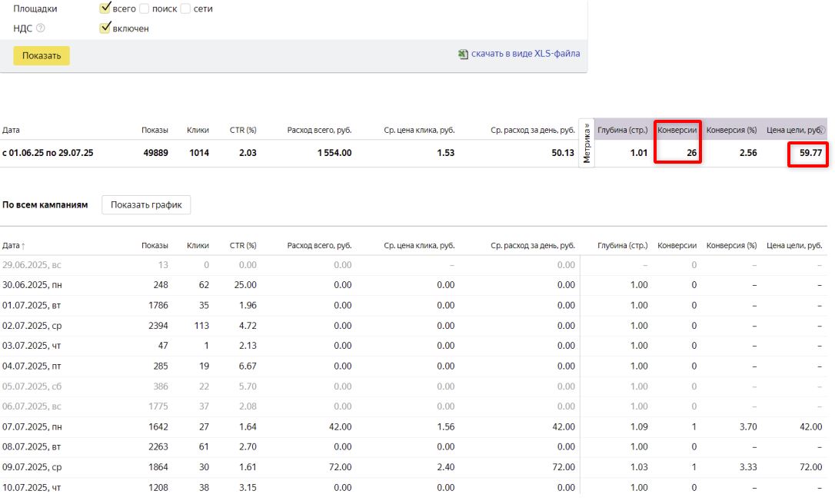
Task: Click the sort arrow next to Дата header
Action: click(x=23, y=246)
